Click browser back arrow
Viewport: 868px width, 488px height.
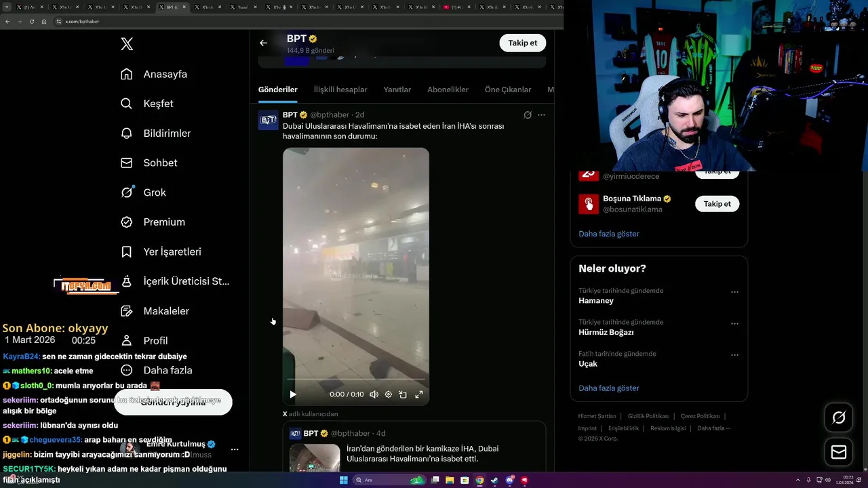pos(7,21)
